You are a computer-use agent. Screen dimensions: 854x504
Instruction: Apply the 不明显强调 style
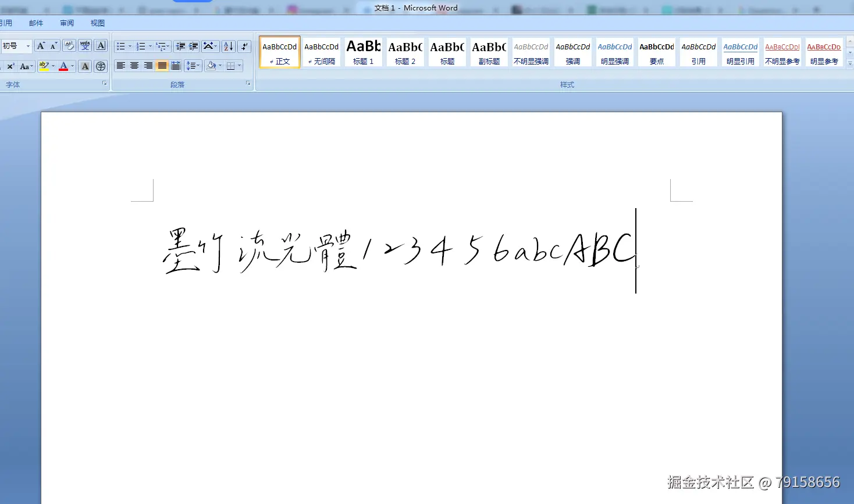(x=531, y=52)
